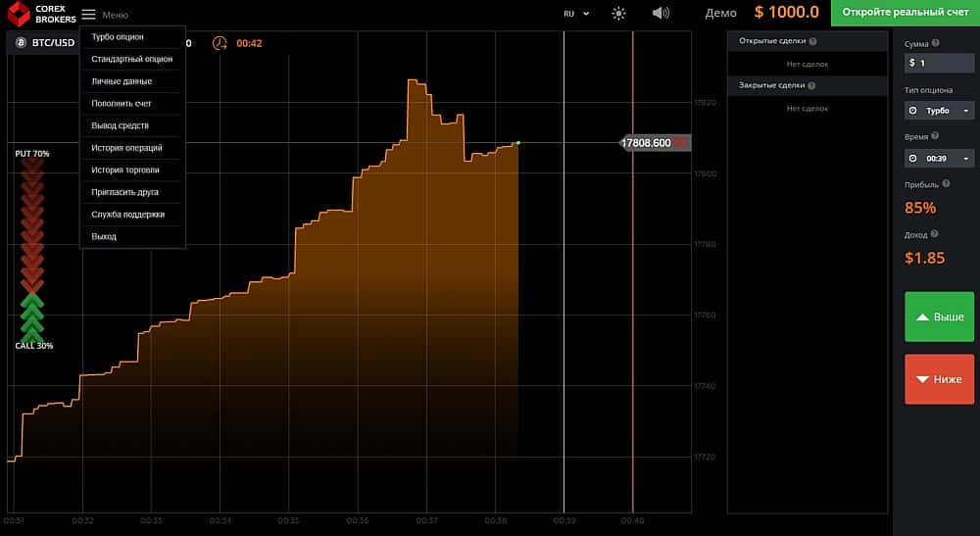The image size is (980, 536).
Task: Toggle the hamburger menu icon
Action: (89, 14)
